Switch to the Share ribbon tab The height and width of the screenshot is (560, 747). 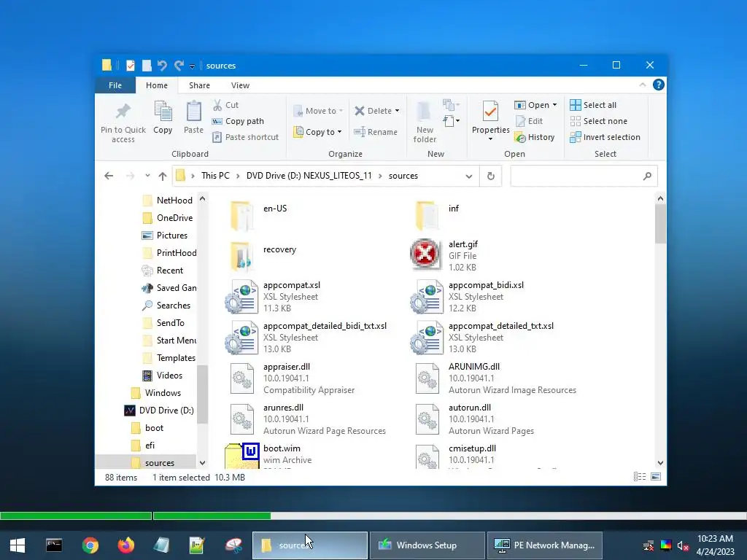tap(199, 85)
